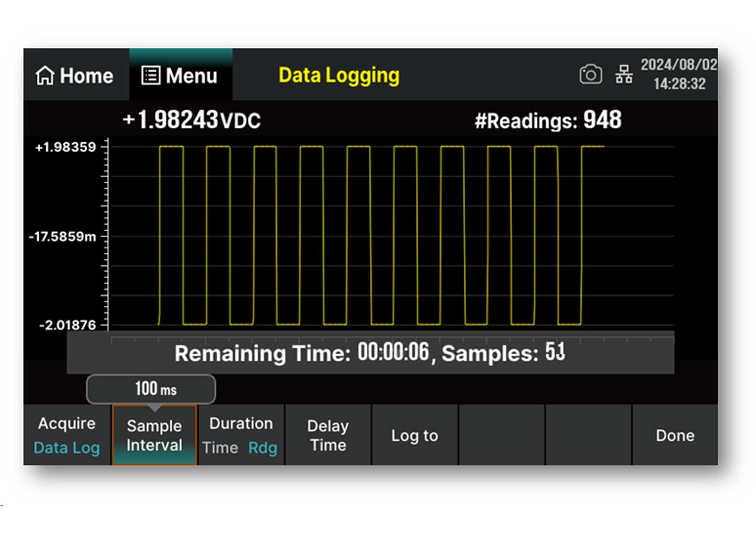Capture screen with the camera icon
The width and height of the screenshot is (756, 534).
tap(590, 75)
